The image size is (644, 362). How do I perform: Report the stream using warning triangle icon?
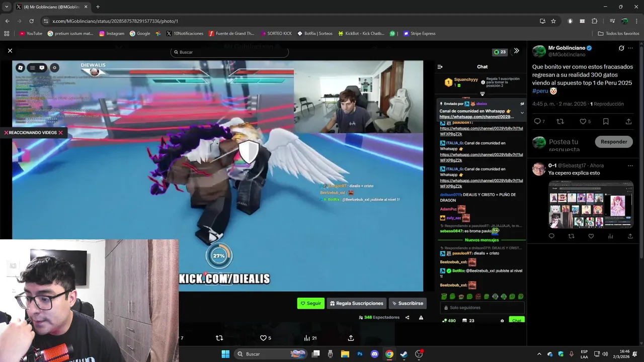pyautogui.click(x=421, y=317)
